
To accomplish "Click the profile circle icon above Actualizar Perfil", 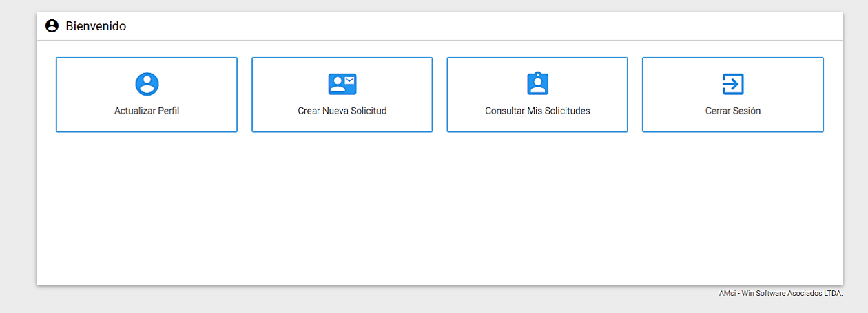I will [147, 84].
